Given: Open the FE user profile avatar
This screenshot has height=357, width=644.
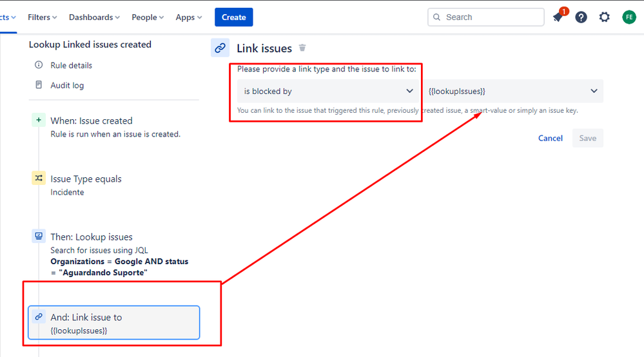Looking at the screenshot, I should point(629,17).
